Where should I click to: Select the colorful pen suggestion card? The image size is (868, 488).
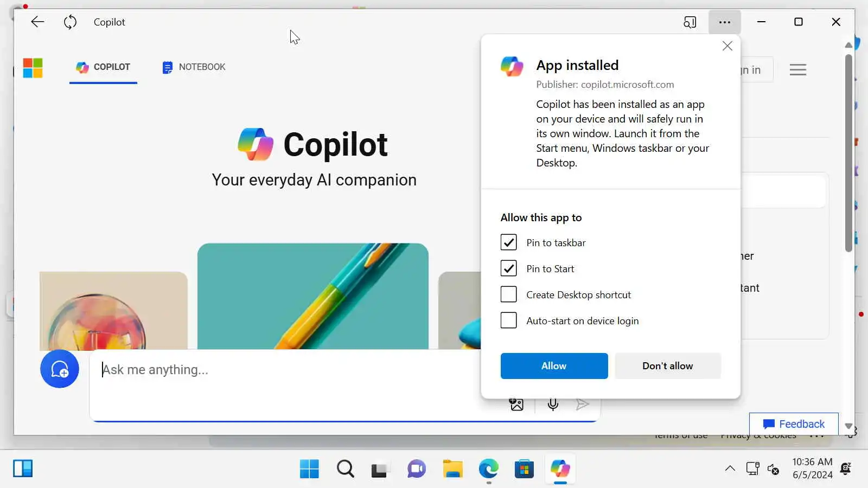(x=313, y=296)
